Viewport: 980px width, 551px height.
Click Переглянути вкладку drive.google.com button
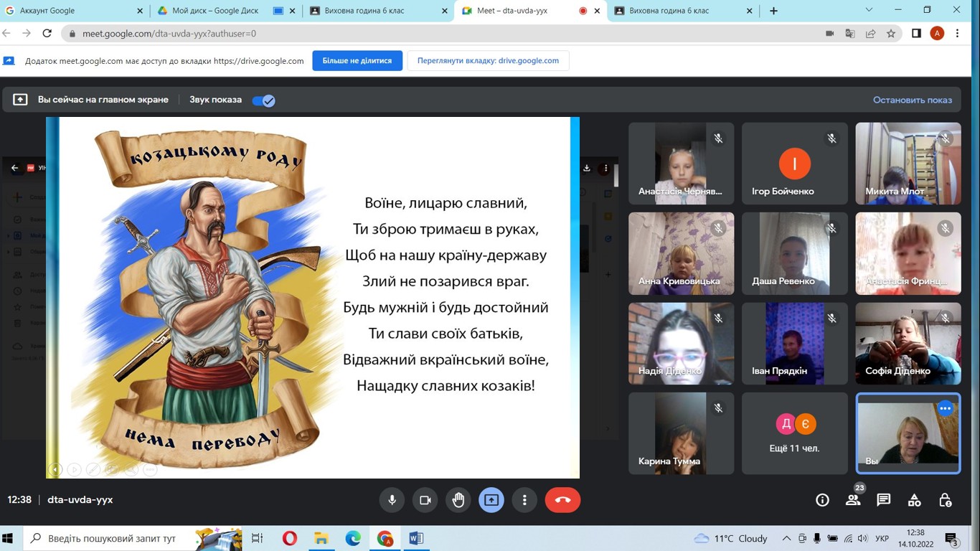click(489, 61)
